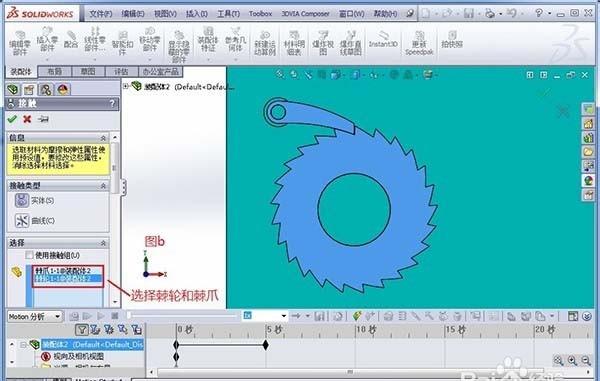Open the FeatureManager design tree tab icon
Image resolution: width=600 pixels, height=381 pixels.
13,90
